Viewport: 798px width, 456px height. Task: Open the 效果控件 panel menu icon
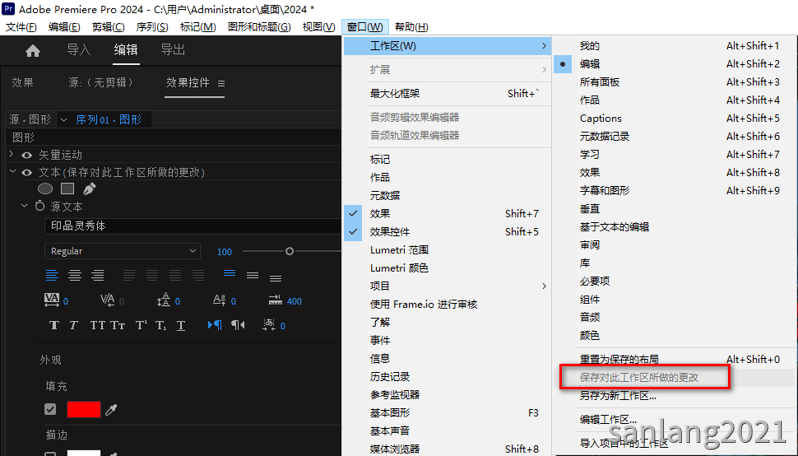(x=221, y=83)
